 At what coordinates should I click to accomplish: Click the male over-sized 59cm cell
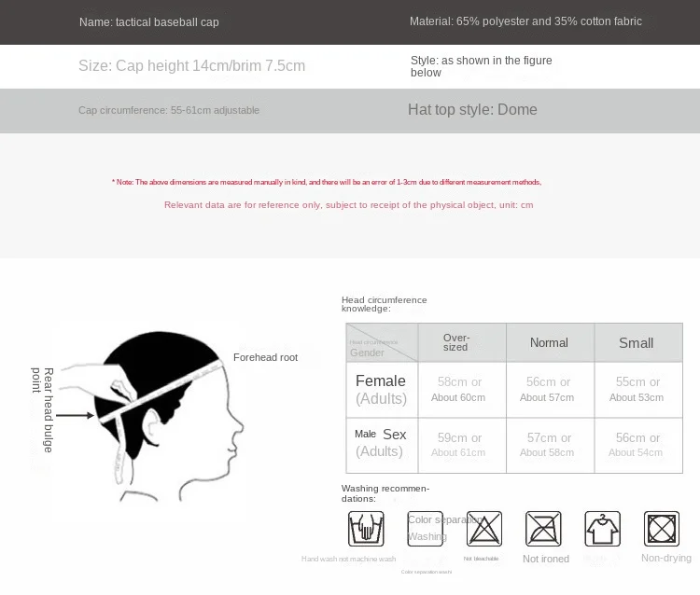coord(461,444)
